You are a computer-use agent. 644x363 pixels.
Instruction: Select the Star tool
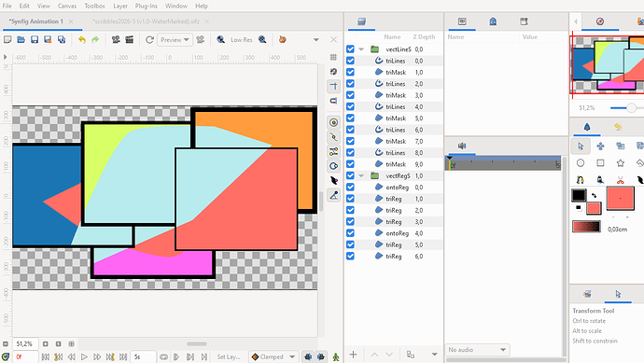(620, 163)
